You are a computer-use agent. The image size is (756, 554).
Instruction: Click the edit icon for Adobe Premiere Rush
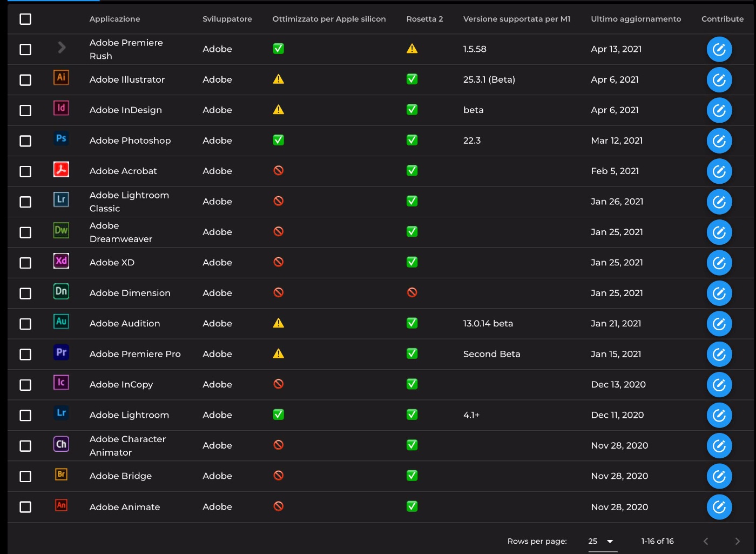point(719,49)
